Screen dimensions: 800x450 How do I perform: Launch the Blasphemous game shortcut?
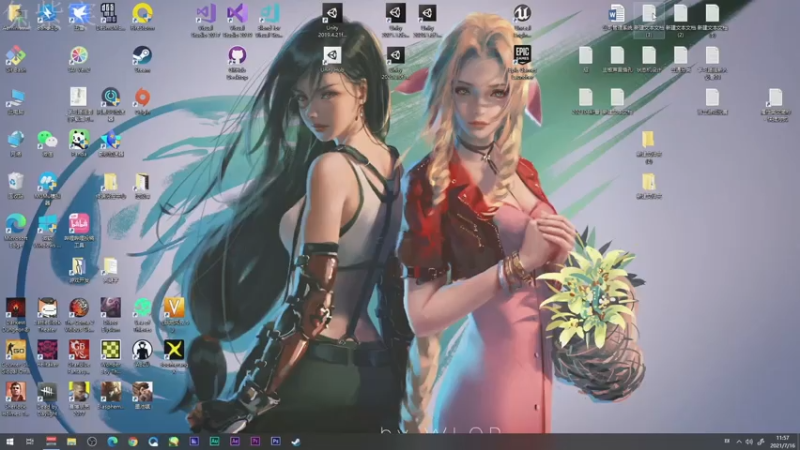pos(111,396)
